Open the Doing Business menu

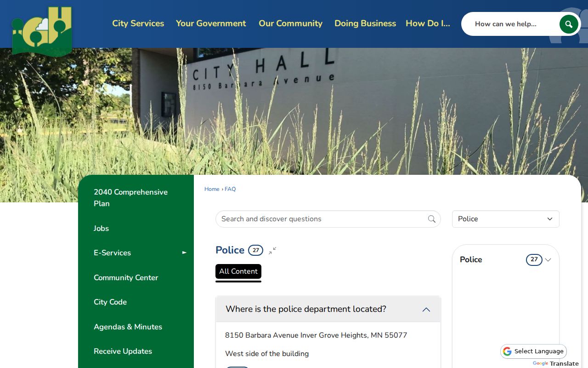pyautogui.click(x=365, y=23)
